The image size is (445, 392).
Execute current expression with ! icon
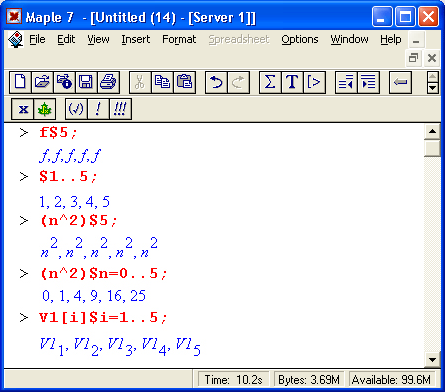[x=98, y=109]
